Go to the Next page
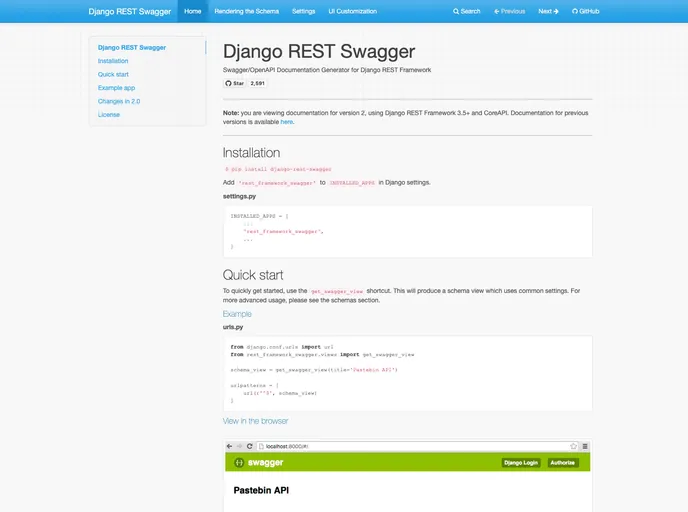688x512 pixels. (548, 11)
